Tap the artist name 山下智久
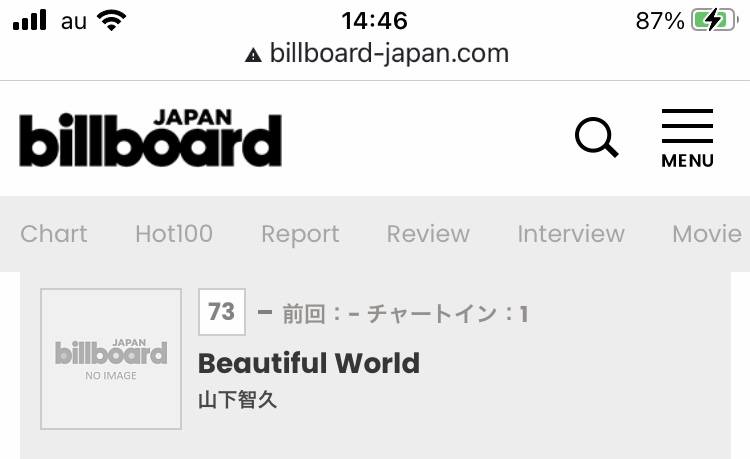The height and width of the screenshot is (459, 750). 238,399
